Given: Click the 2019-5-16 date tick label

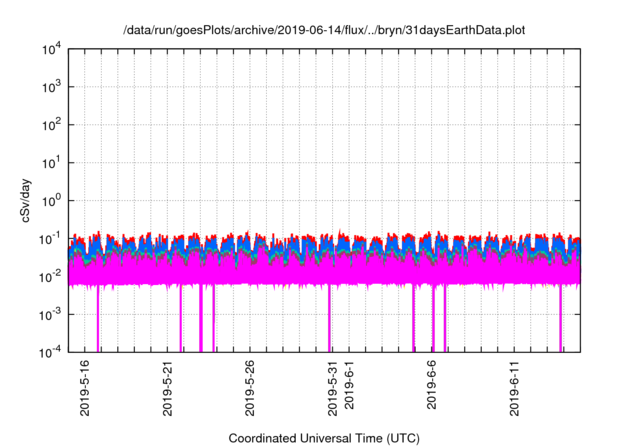Looking at the screenshot, I should coord(84,388).
